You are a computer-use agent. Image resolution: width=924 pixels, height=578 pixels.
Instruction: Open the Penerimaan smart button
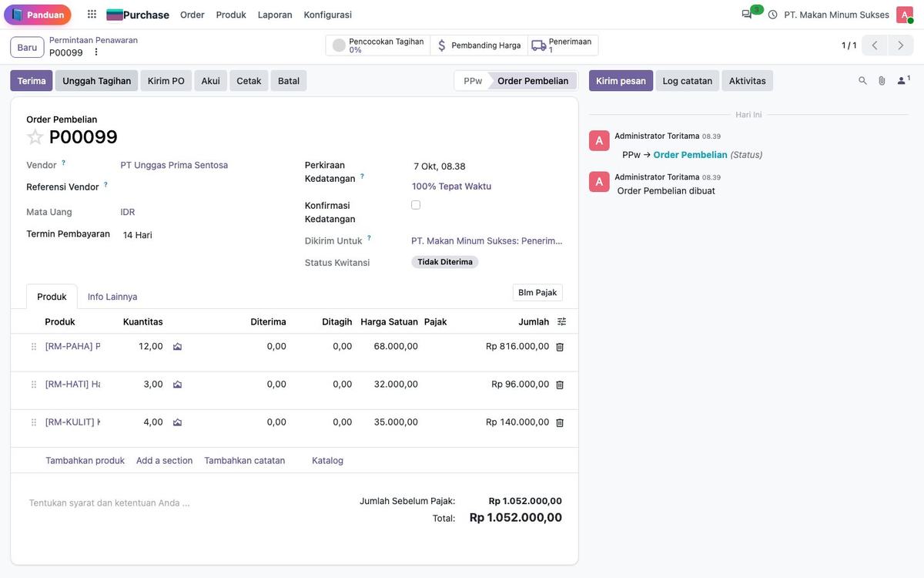(563, 45)
